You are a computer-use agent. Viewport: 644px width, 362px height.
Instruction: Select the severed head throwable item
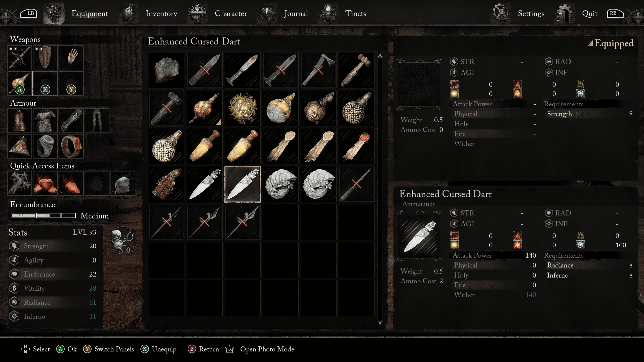pos(318,108)
